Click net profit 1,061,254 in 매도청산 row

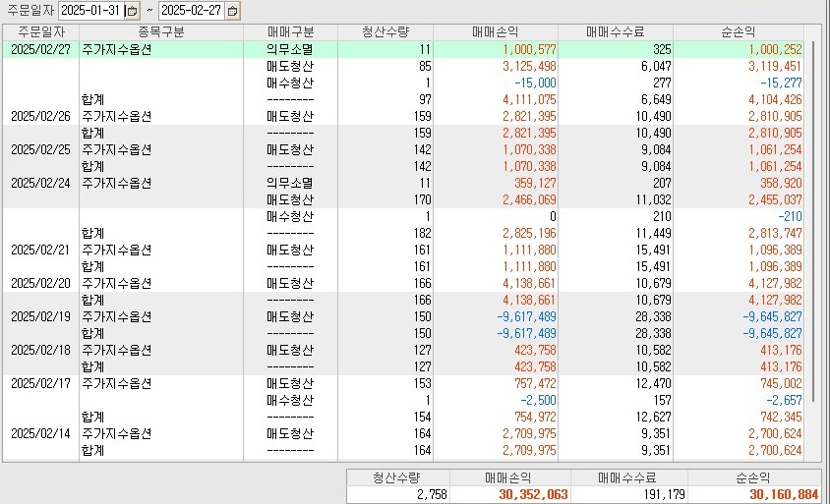[x=775, y=149]
